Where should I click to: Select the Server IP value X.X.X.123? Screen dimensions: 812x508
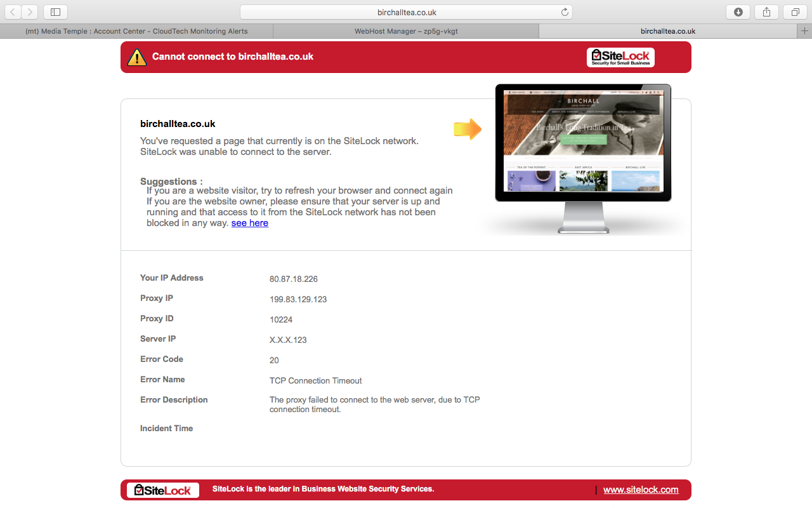(x=288, y=340)
